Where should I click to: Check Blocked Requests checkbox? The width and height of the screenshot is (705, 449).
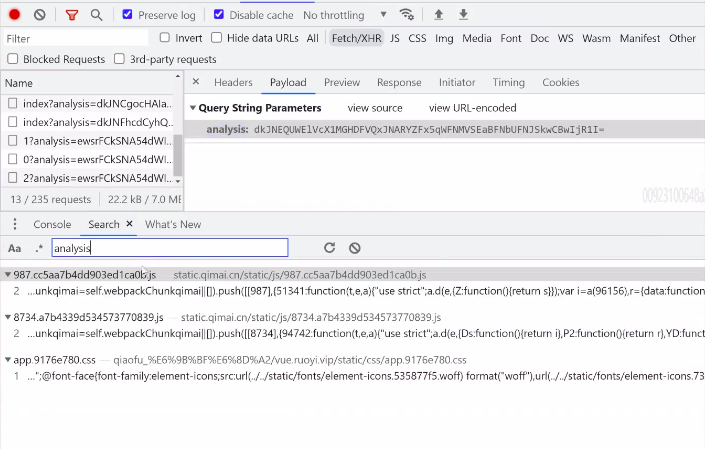coord(13,58)
